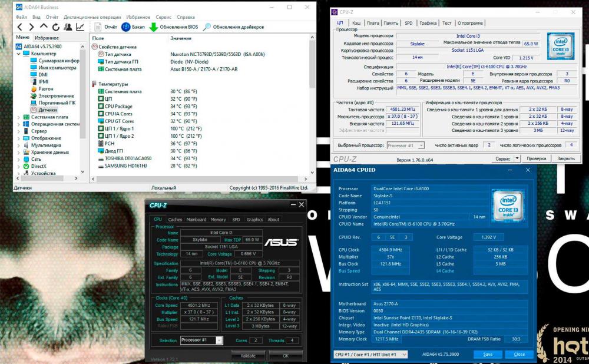The width and height of the screenshot is (589, 364).
Task: Click the ASUS logo inside CPU-Z
Action: pyautogui.click(x=281, y=243)
